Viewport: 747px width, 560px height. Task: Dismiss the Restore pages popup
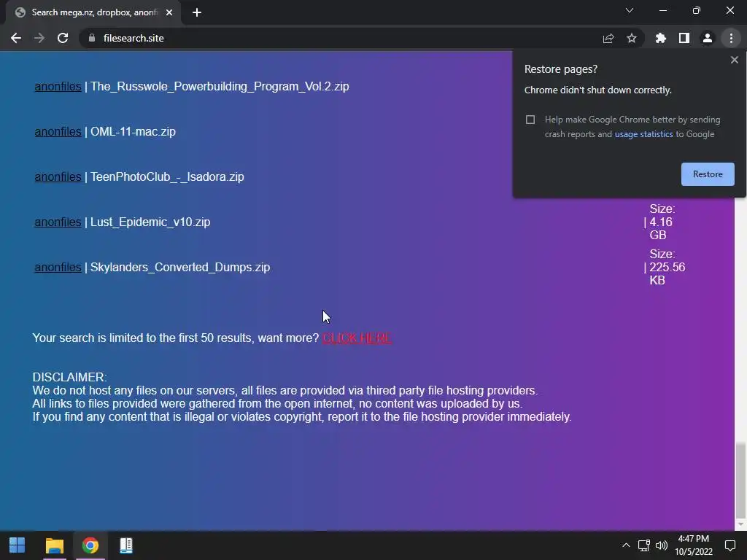click(x=734, y=60)
